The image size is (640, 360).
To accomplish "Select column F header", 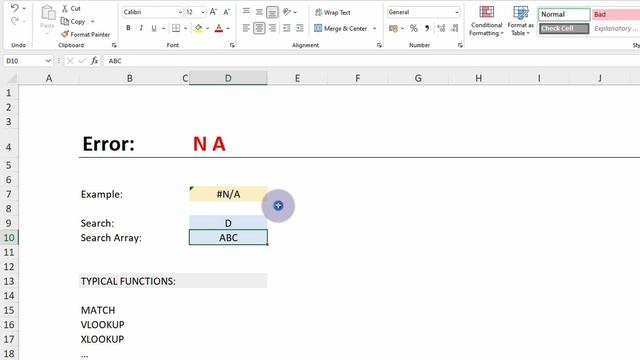I will (358, 78).
